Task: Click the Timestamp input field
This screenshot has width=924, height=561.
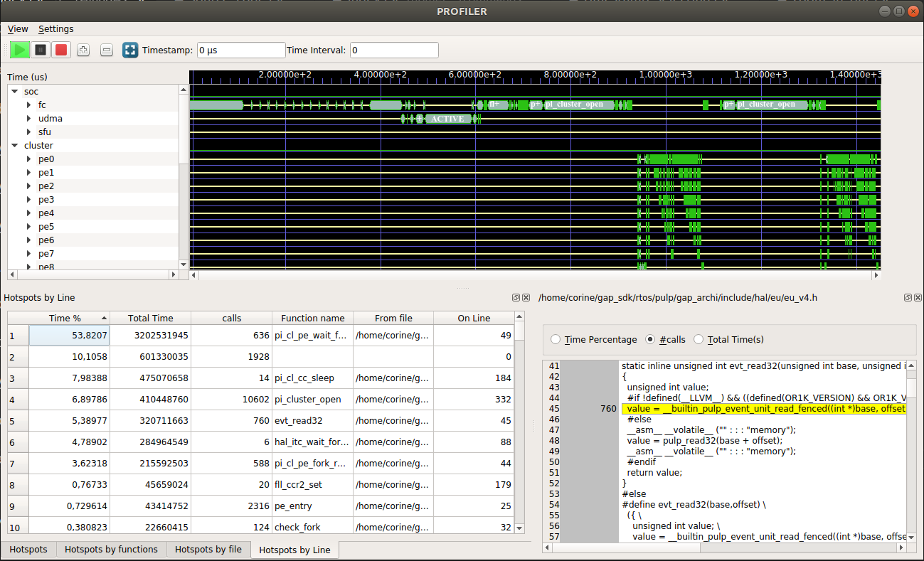Action: coord(241,50)
